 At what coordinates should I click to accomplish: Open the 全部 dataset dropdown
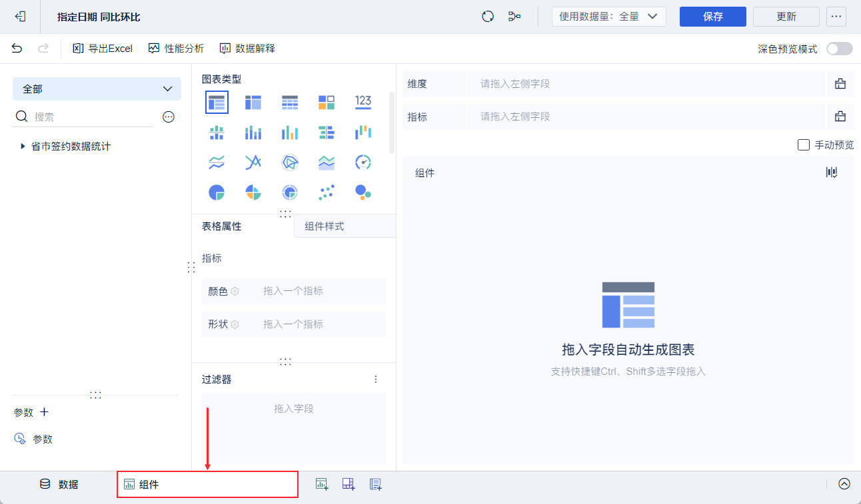(x=97, y=89)
